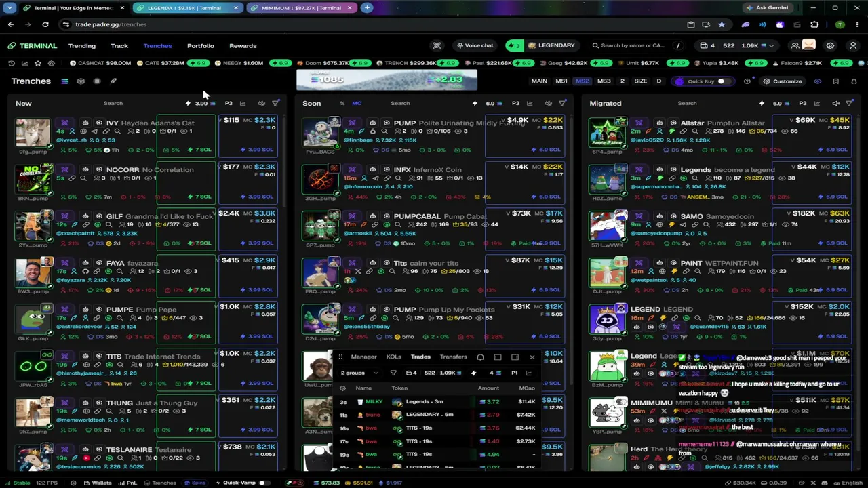
Task: Open the English language selector
Action: coord(848,483)
